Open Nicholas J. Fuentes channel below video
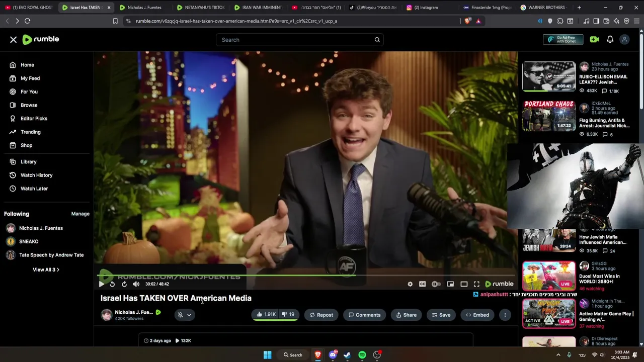This screenshot has height=362, width=644. coord(133,312)
